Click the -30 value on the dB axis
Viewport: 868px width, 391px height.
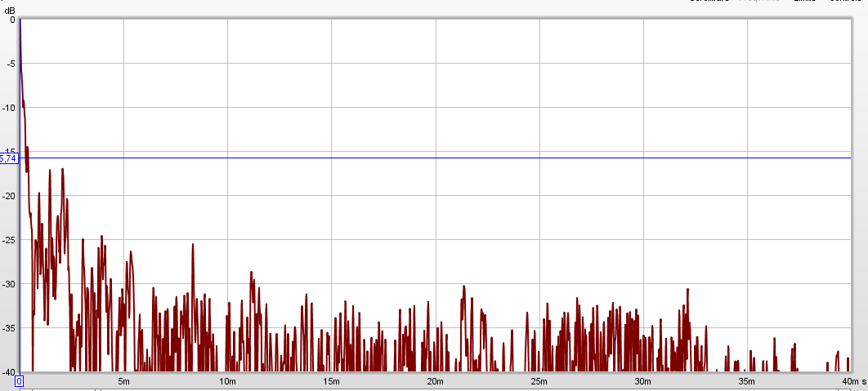click(x=9, y=284)
